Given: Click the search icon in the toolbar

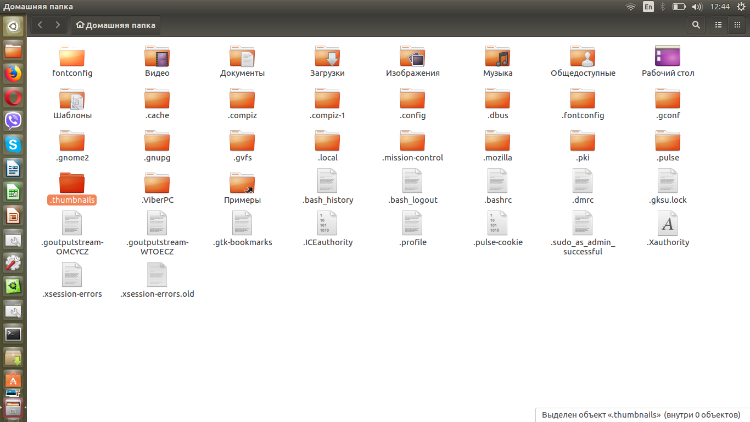Looking at the screenshot, I should point(696,24).
